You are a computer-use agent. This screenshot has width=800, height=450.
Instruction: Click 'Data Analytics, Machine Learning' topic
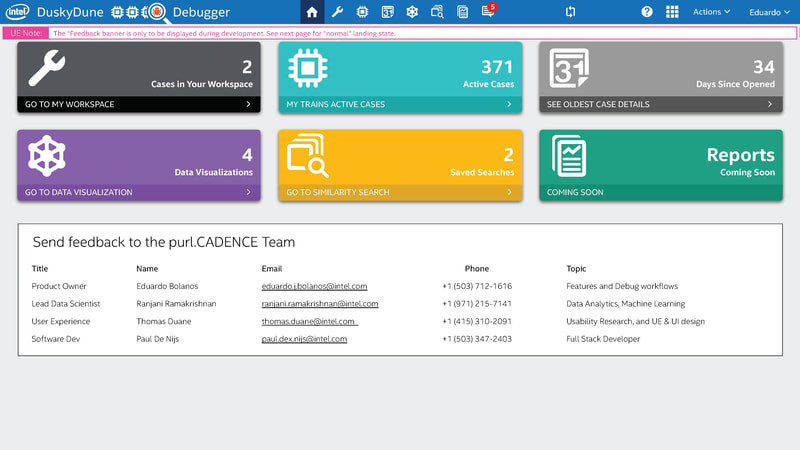626,304
